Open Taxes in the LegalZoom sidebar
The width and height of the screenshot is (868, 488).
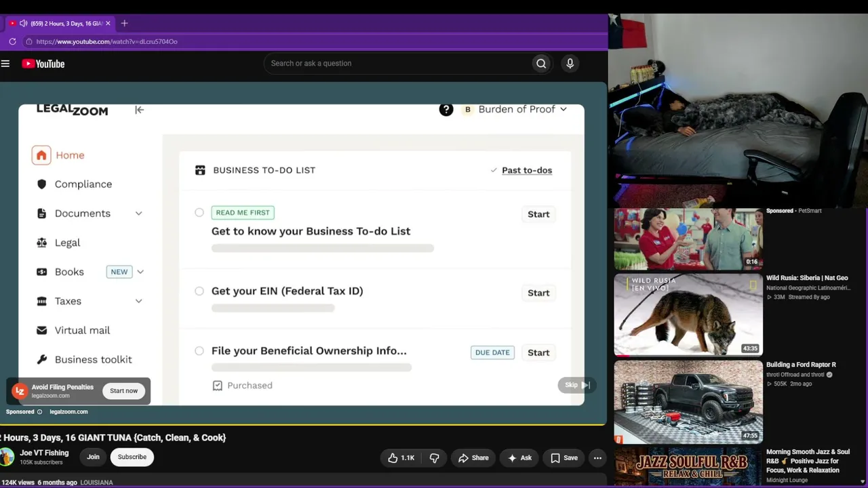click(x=68, y=301)
